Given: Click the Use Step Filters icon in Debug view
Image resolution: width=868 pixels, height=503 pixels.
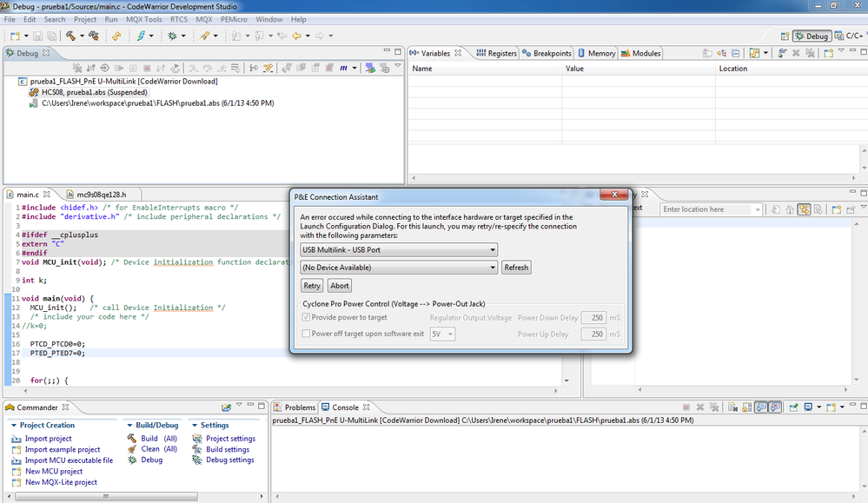Looking at the screenshot, I should click(268, 68).
